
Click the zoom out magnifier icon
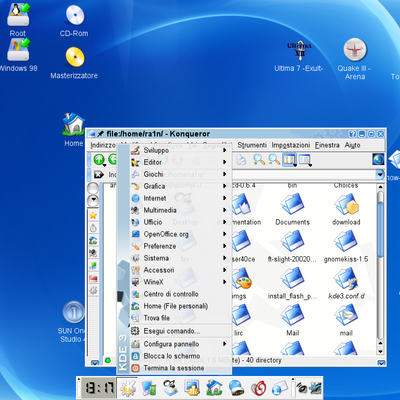point(274,160)
